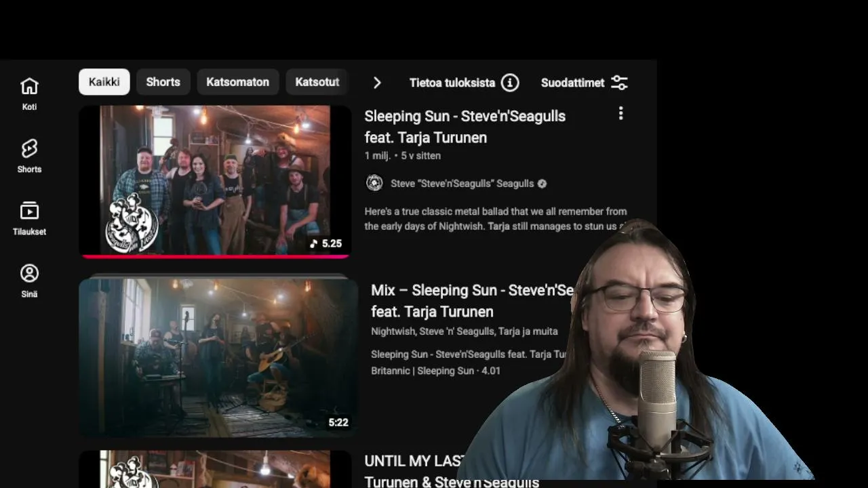This screenshot has height=488, width=868.
Task: Click the Tietoa tuloksista info icon
Action: (x=510, y=83)
